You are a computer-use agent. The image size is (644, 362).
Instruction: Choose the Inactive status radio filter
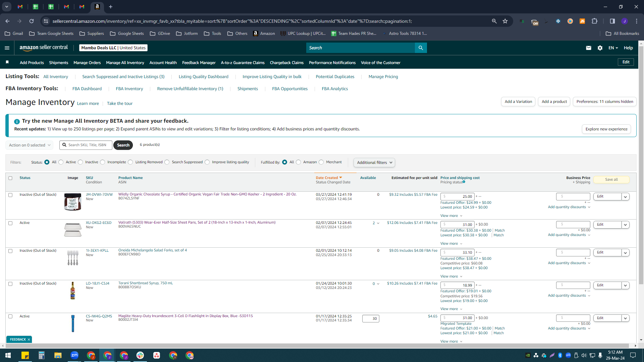pos(80,162)
